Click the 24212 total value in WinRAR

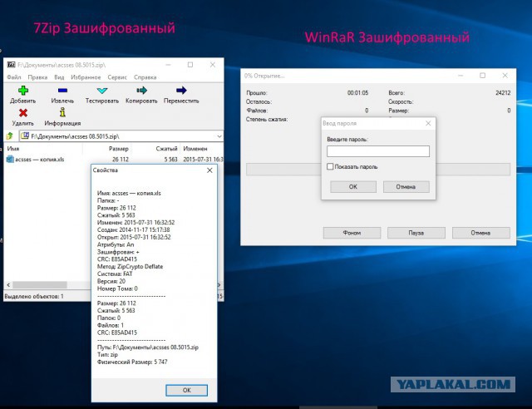coord(503,92)
